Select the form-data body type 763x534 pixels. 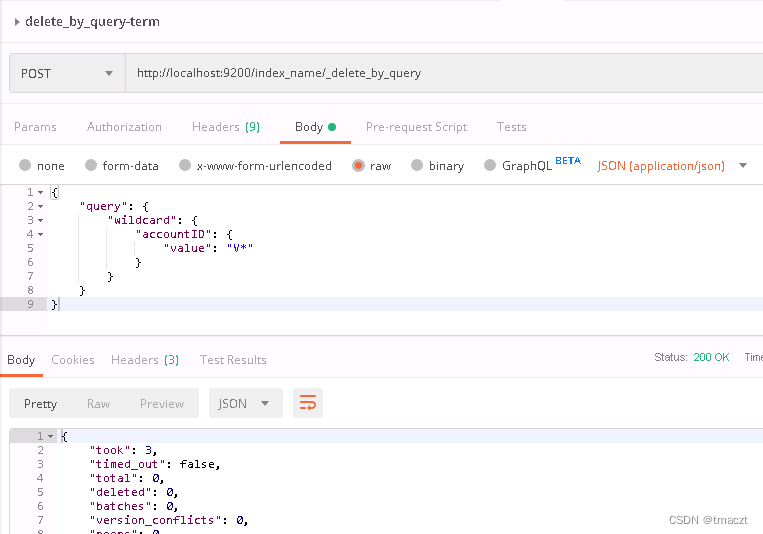(x=91, y=166)
